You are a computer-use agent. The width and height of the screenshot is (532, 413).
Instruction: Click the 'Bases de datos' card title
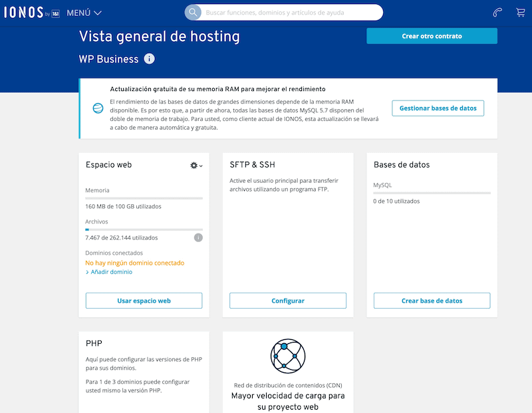click(x=402, y=164)
